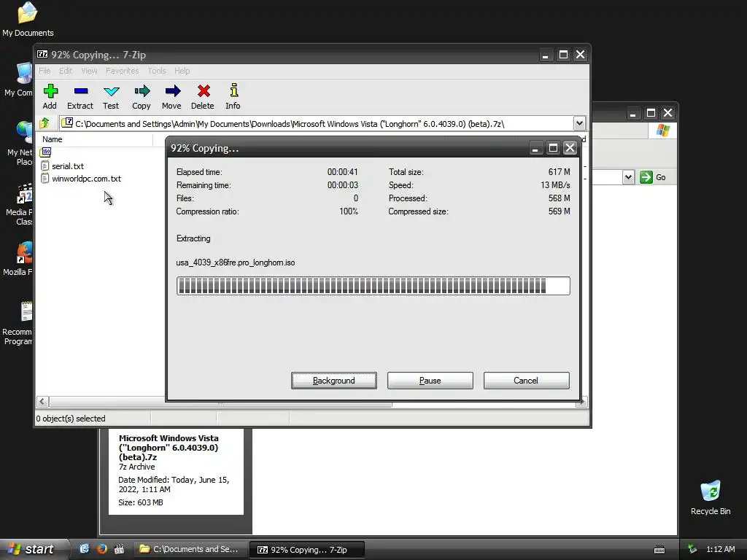Click the Speed value 13 MB/s
Image resolution: width=747 pixels, height=560 pixels.
click(x=555, y=184)
